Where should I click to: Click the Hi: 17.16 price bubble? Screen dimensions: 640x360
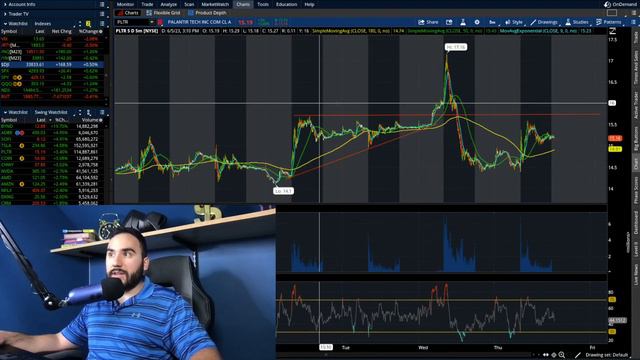tap(456, 47)
